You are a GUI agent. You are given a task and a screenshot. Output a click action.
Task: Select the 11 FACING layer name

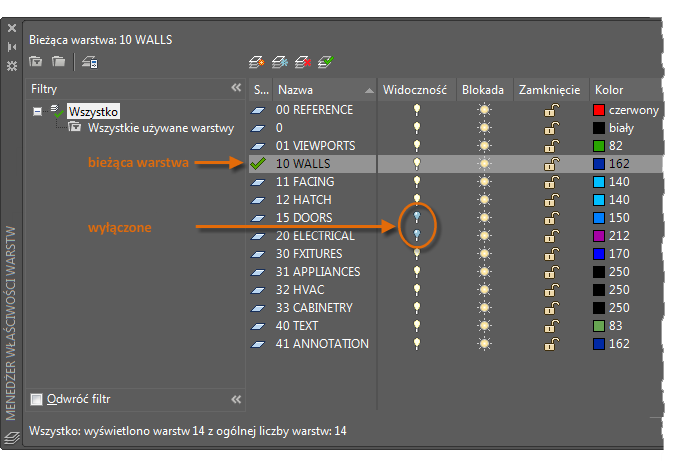tap(305, 182)
